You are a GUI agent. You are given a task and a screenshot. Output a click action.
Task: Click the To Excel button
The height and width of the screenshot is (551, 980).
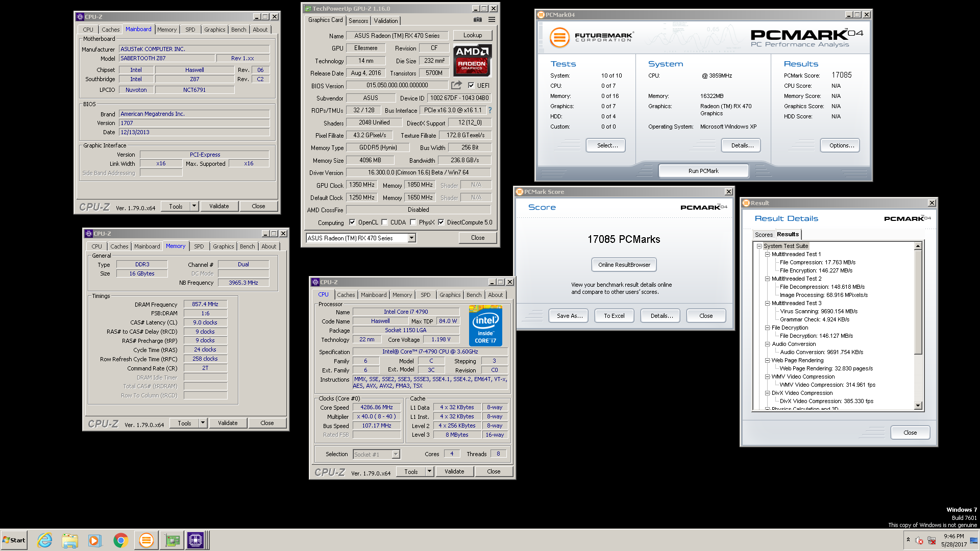click(614, 316)
